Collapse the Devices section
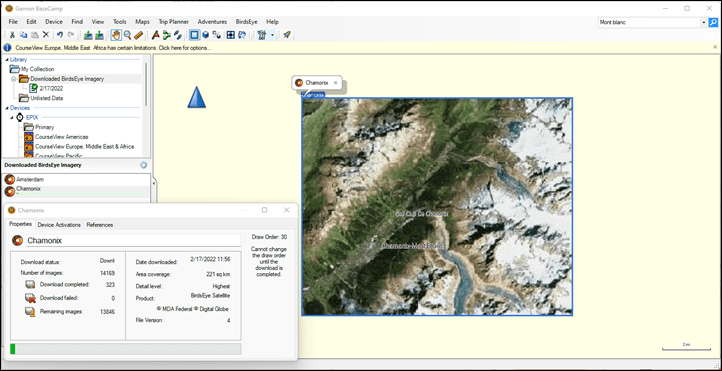 point(6,108)
